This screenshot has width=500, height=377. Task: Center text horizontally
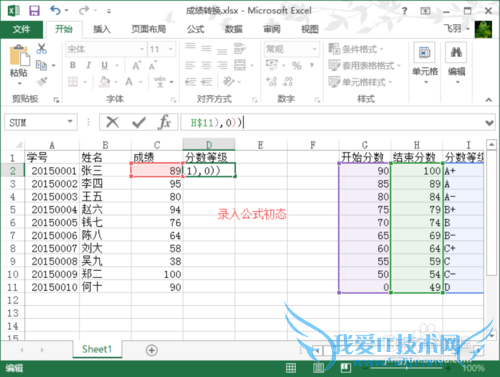click(206, 65)
